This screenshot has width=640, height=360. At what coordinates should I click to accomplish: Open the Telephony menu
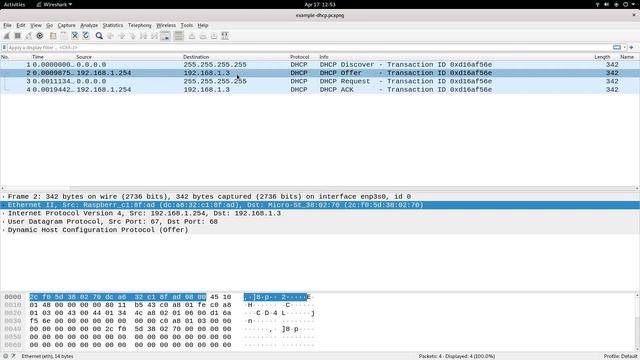pyautogui.click(x=140, y=25)
